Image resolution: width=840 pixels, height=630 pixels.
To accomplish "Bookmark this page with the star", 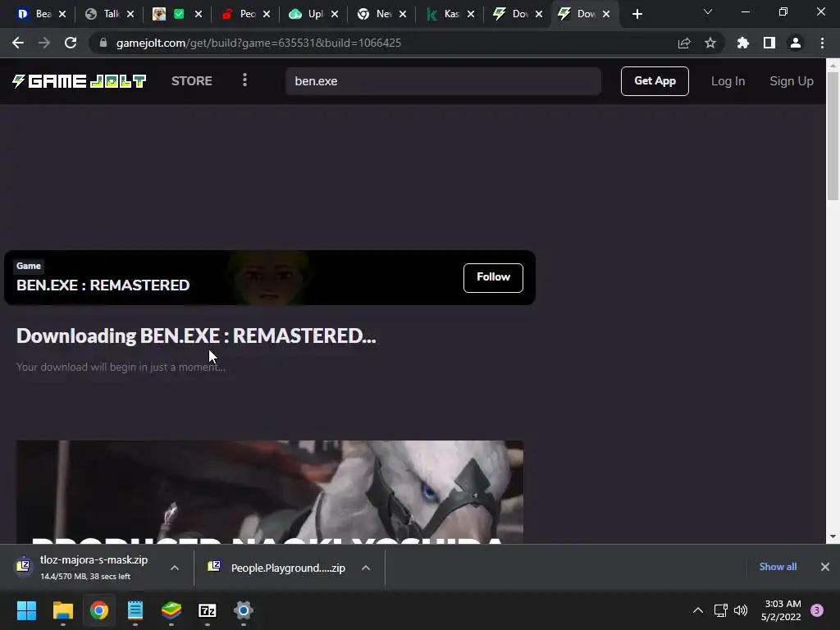I will coord(710,43).
